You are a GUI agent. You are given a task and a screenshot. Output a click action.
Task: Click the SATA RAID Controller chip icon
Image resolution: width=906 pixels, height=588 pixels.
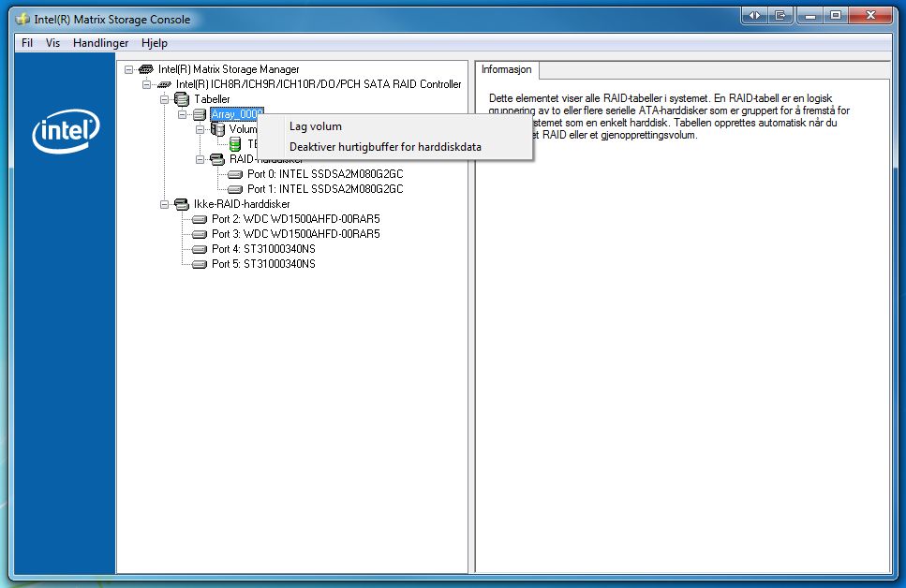(x=164, y=84)
